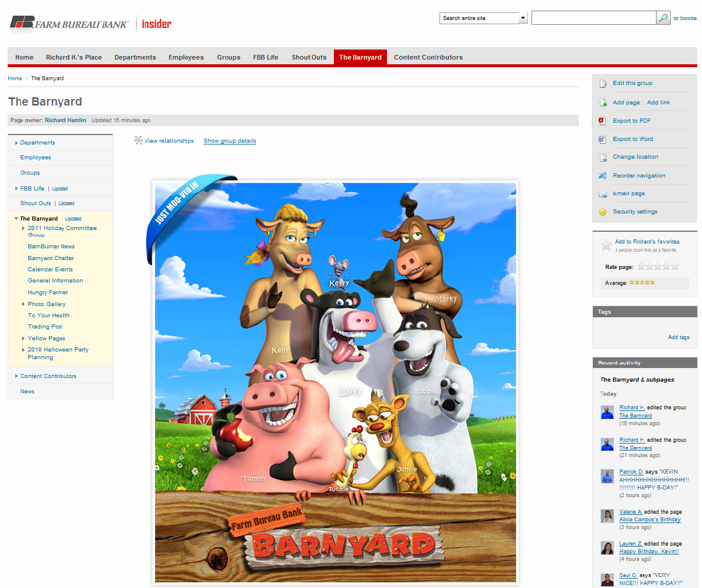The width and height of the screenshot is (702, 588).
Task: Click Home in the breadcrumb
Action: (x=15, y=78)
